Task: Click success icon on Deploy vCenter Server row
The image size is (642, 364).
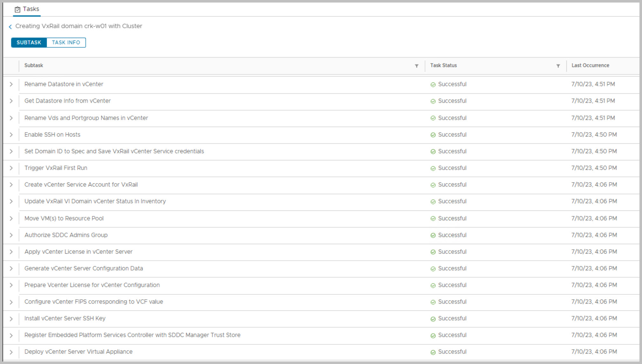Action: [433, 352]
